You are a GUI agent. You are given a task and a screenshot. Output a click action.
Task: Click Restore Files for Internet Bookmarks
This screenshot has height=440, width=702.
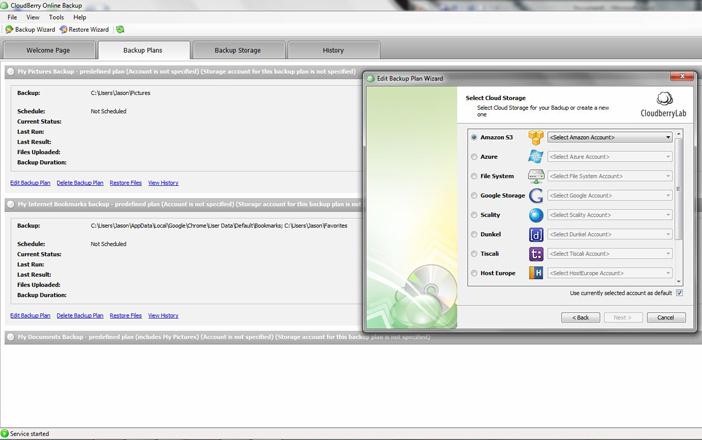click(125, 316)
